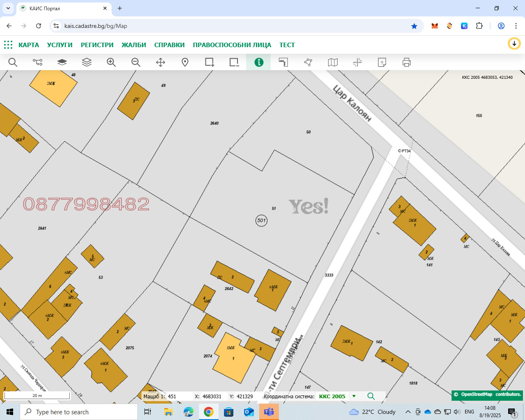Open the ККС 2005 coordinate system dropdown
This screenshot has width=525, height=420.
[x=354, y=396]
